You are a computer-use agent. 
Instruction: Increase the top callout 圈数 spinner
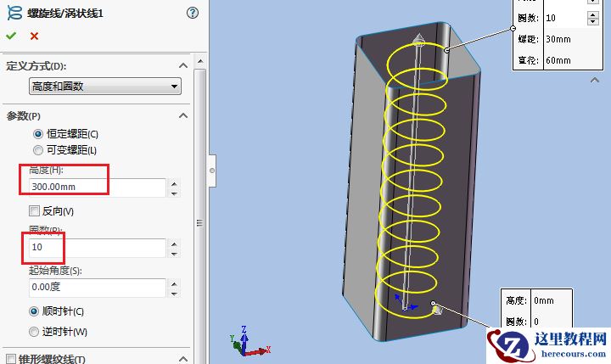click(592, 14)
